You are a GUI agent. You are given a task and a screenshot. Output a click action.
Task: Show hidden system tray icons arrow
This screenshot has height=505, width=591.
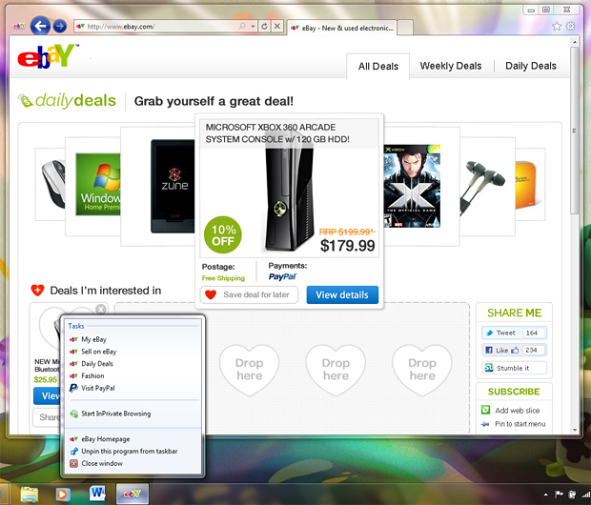click(545, 494)
